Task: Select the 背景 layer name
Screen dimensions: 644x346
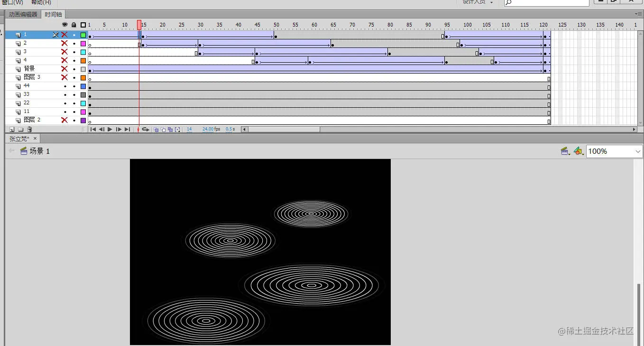Action: (29, 69)
